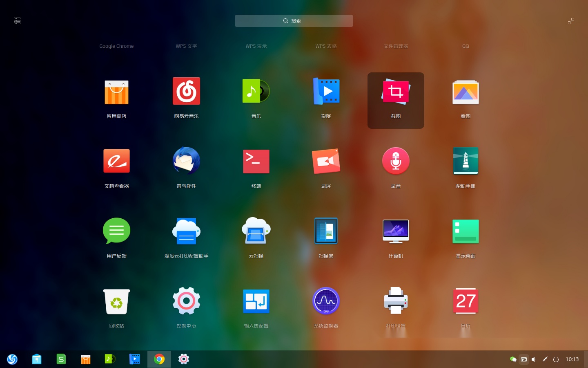Launch 控制中心 from the launcher grid
Screen dimensions: 588x368
coord(186,301)
